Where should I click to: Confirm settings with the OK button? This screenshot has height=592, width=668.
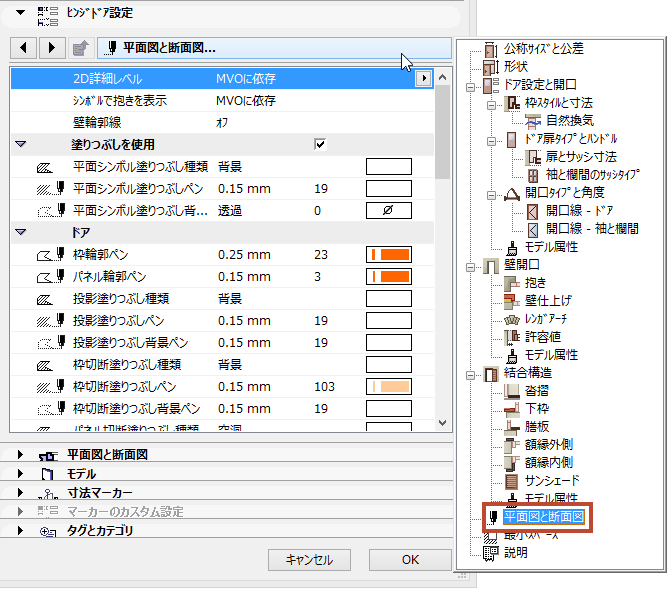click(410, 560)
